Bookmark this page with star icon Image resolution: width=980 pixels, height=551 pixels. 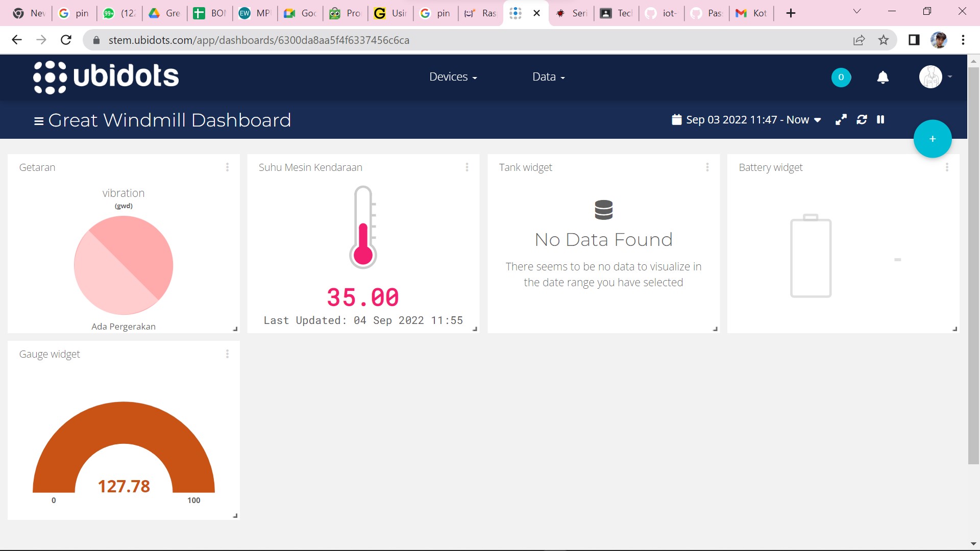pos(883,40)
